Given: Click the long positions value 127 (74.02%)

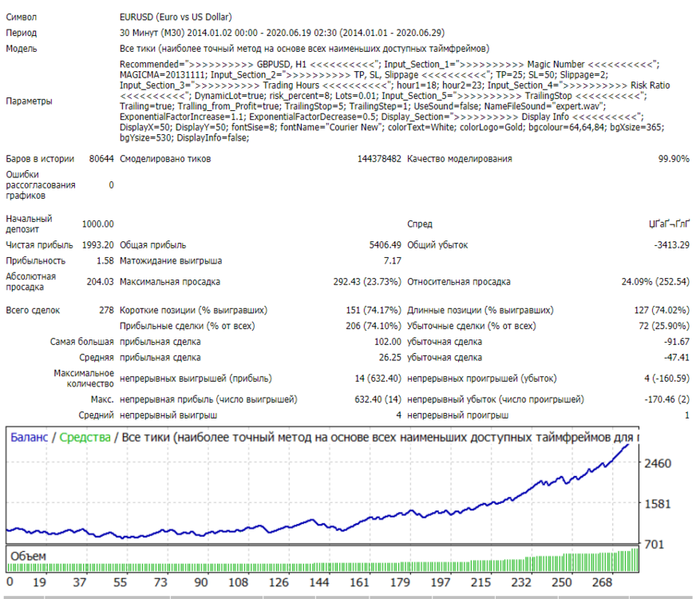Looking at the screenshot, I should coord(662,310).
